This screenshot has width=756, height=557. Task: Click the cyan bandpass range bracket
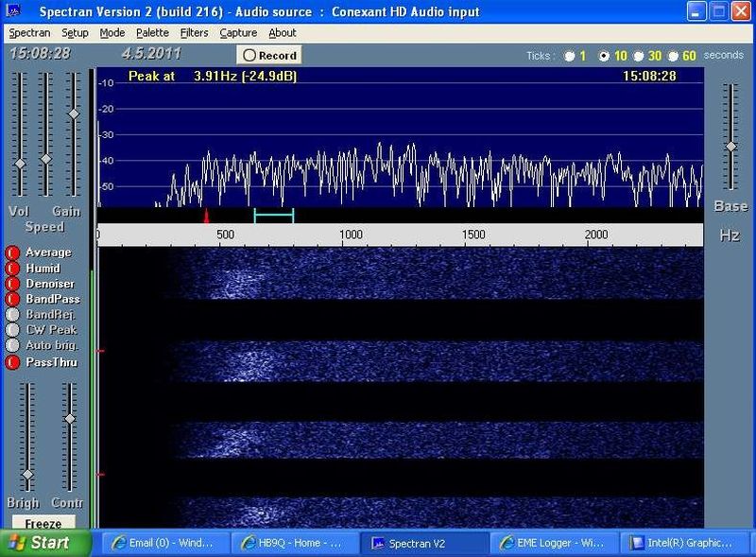tap(274, 216)
